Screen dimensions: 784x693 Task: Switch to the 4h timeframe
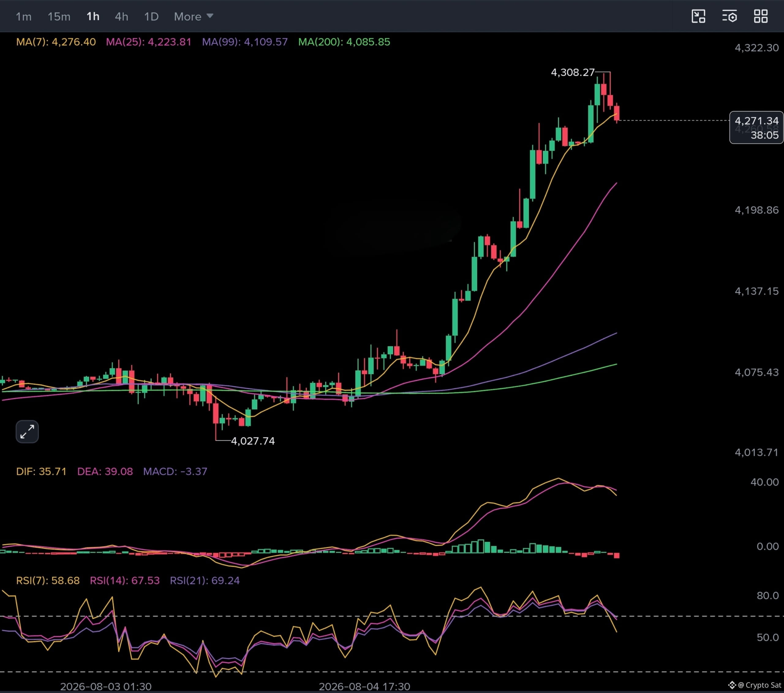pyautogui.click(x=122, y=17)
